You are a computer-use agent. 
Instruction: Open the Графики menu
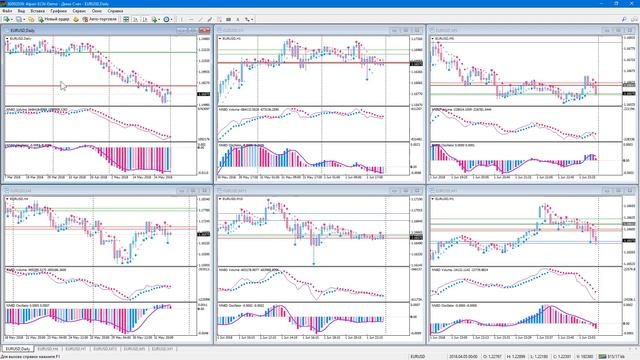click(58, 11)
